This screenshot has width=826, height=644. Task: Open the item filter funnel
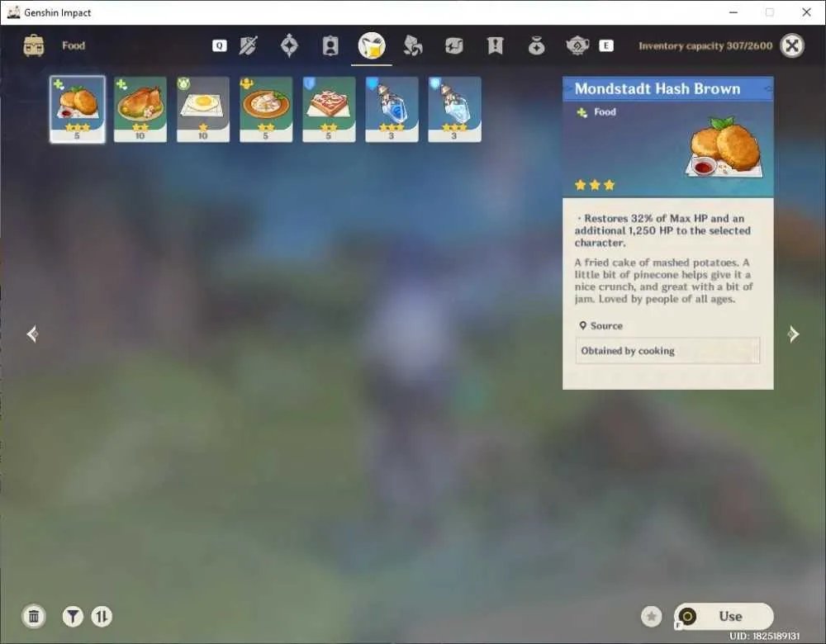tap(73, 616)
